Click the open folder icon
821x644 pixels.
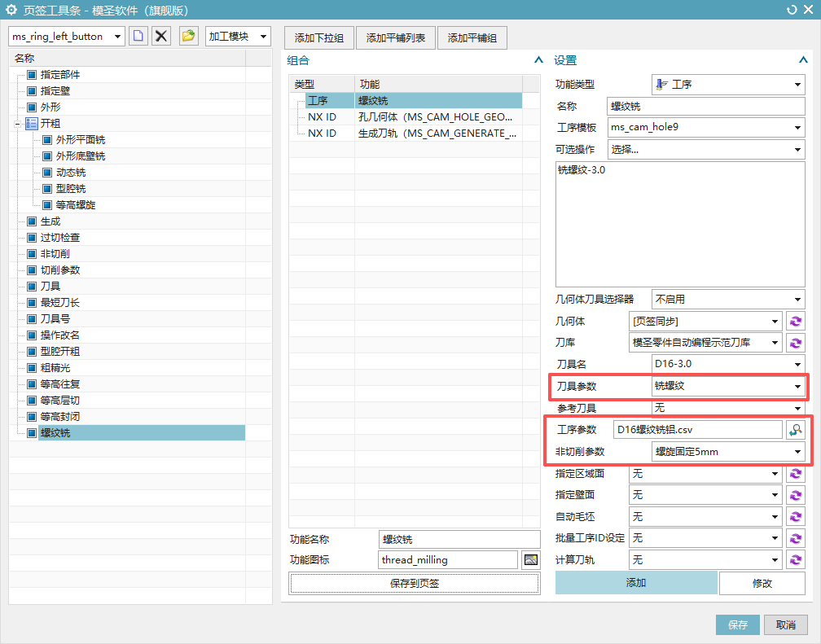click(188, 36)
